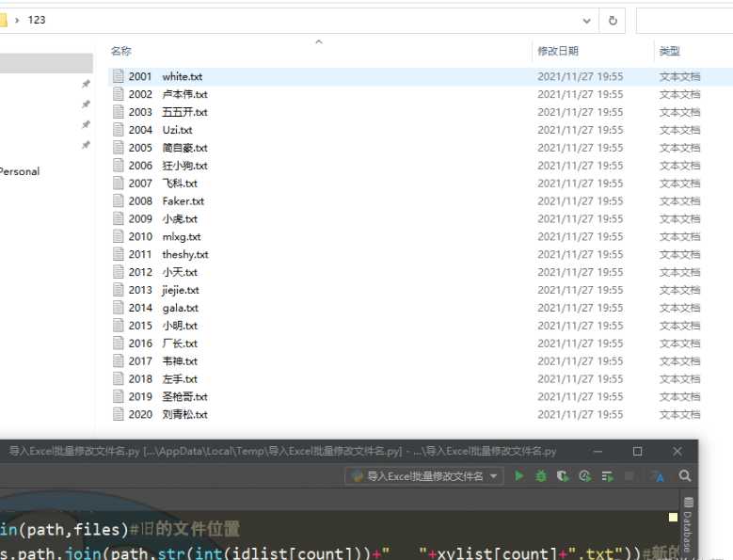Select file 2011 theshy.txt

click(168, 254)
